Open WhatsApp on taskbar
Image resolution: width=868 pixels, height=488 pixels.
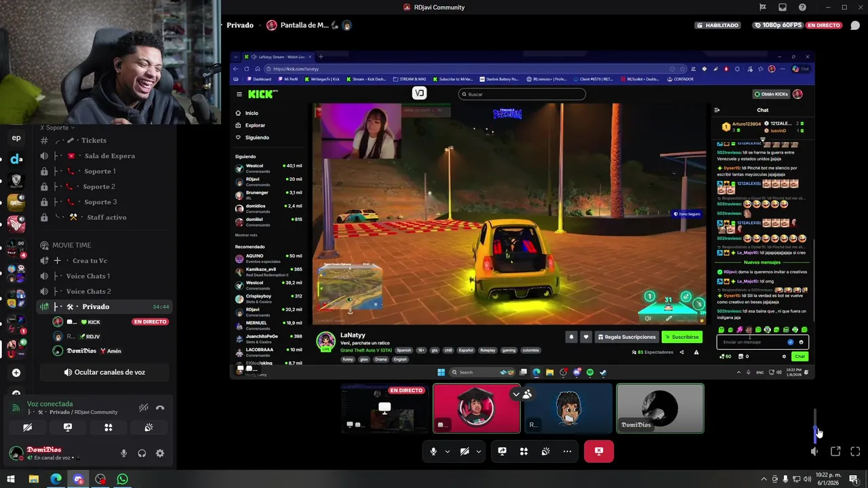(x=122, y=479)
